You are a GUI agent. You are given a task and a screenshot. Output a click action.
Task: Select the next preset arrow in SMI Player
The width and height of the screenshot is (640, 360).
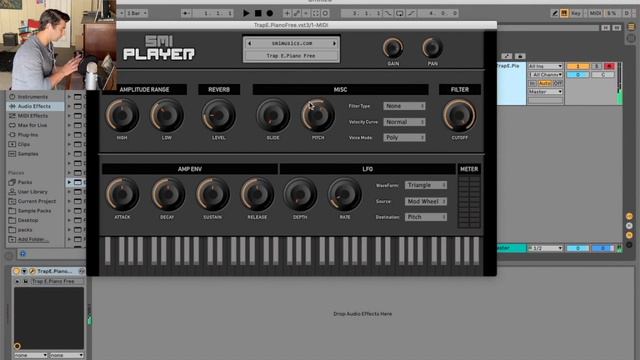334,43
